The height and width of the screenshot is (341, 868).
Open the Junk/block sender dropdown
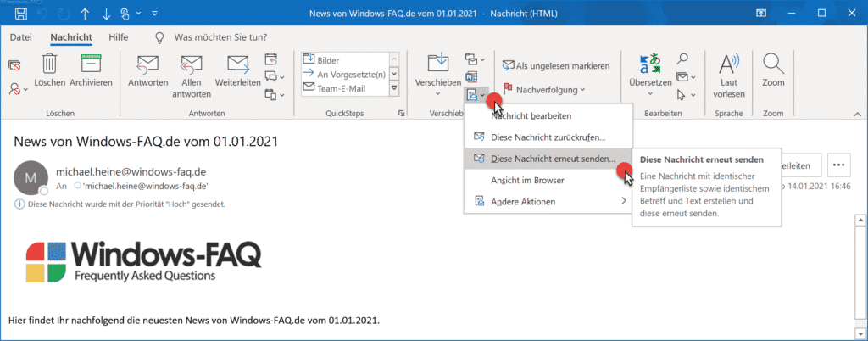tap(18, 87)
